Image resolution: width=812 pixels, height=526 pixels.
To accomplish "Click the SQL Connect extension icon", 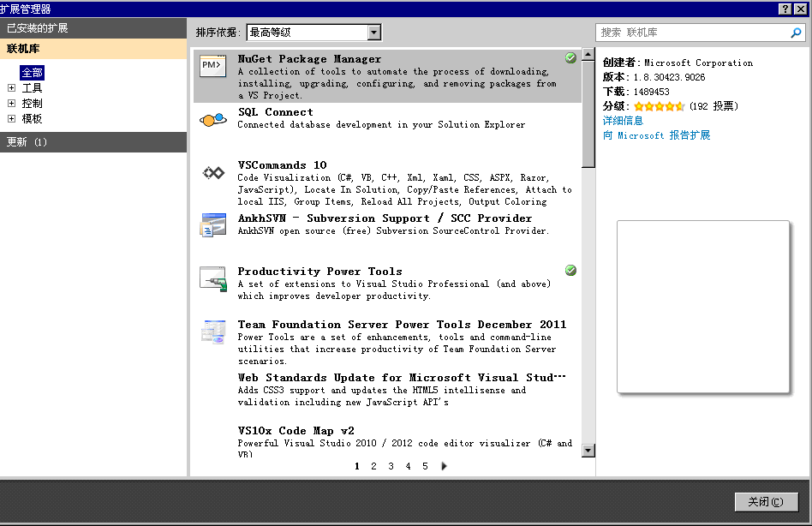I will coord(212,120).
